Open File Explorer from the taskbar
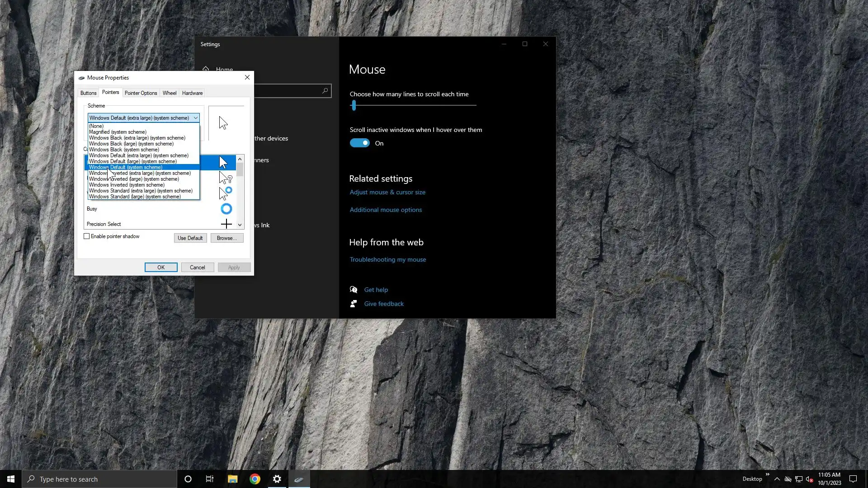The height and width of the screenshot is (488, 868). 232,479
